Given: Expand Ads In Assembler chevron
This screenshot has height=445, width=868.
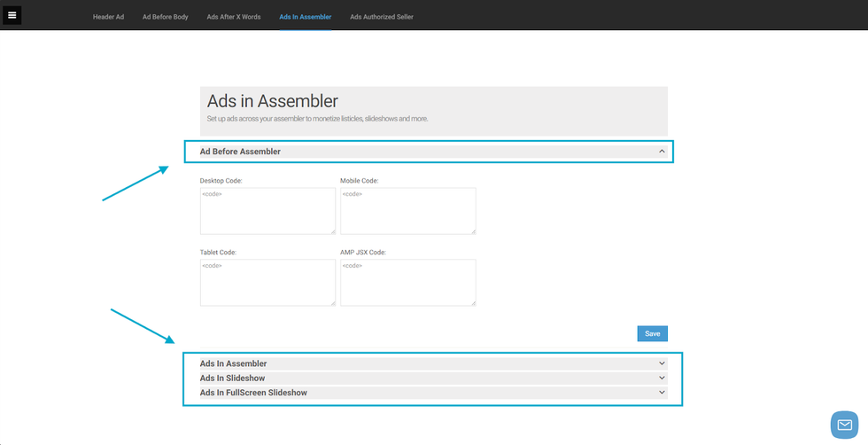Looking at the screenshot, I should 662,363.
